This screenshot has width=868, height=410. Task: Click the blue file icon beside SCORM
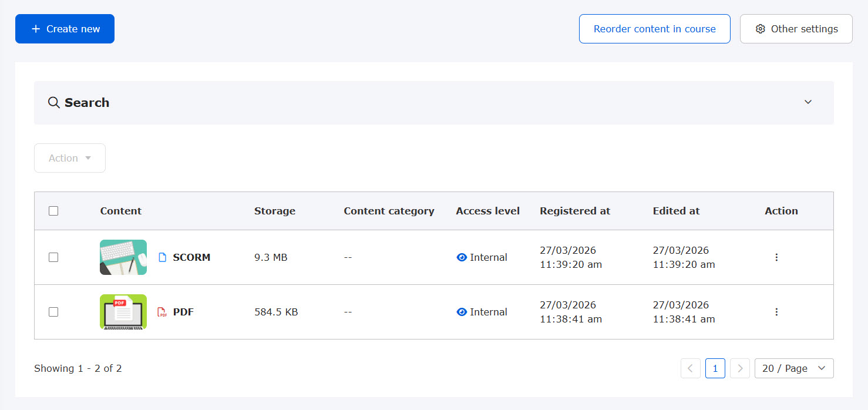point(163,257)
